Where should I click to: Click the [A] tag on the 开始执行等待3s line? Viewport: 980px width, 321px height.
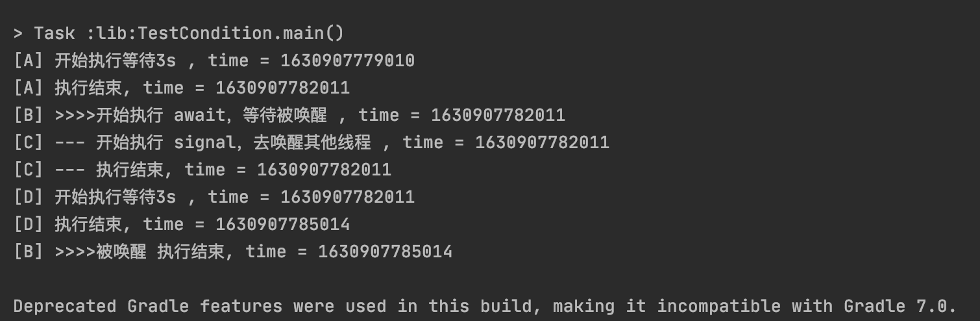click(28, 60)
